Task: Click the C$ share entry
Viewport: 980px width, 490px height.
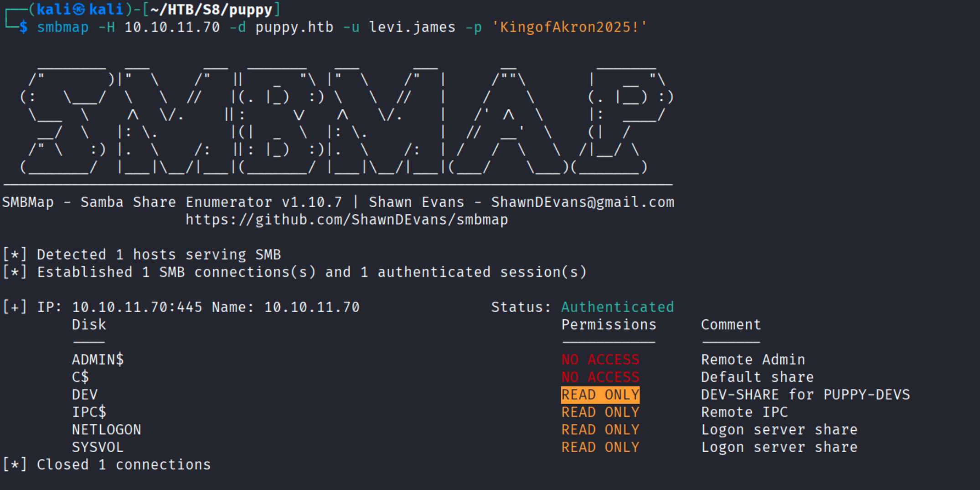Action: [x=81, y=377]
